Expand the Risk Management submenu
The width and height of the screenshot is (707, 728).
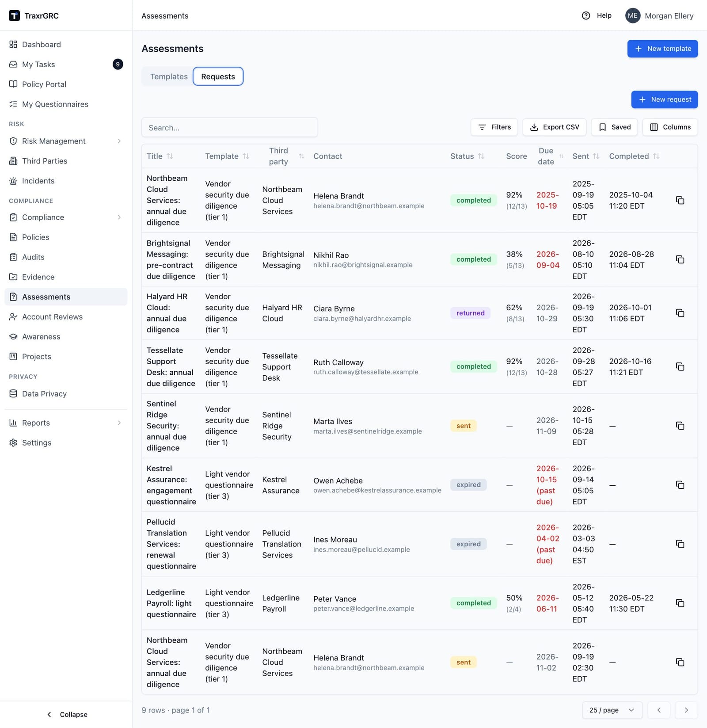[119, 141]
